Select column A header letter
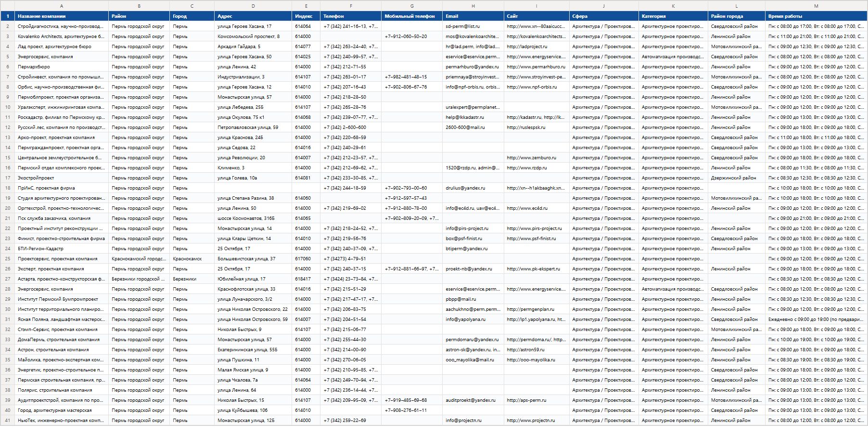 (x=62, y=6)
